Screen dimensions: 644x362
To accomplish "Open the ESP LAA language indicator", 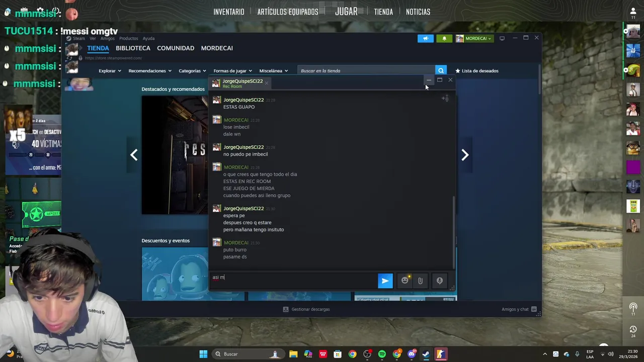I will click(x=590, y=354).
